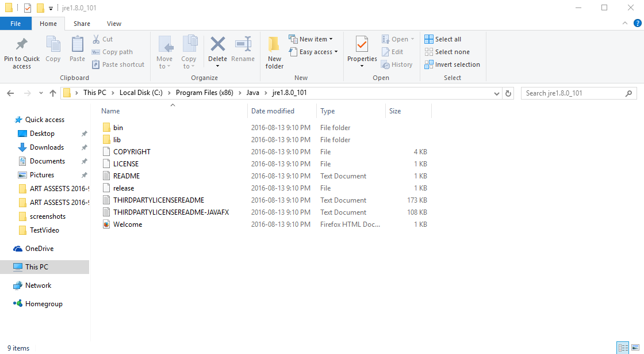Click OneDrive in the navigation pane

tap(39, 248)
